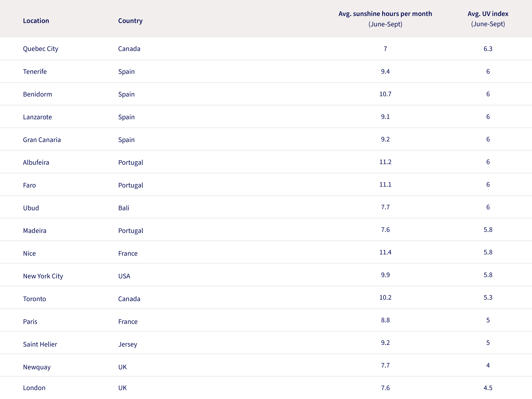The image size is (532, 399).
Task: Click the Benidorm location cell
Action: (x=38, y=94)
